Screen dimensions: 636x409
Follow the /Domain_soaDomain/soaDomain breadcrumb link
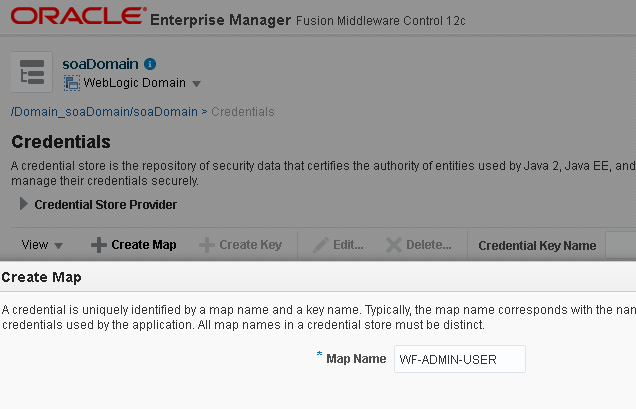click(104, 112)
